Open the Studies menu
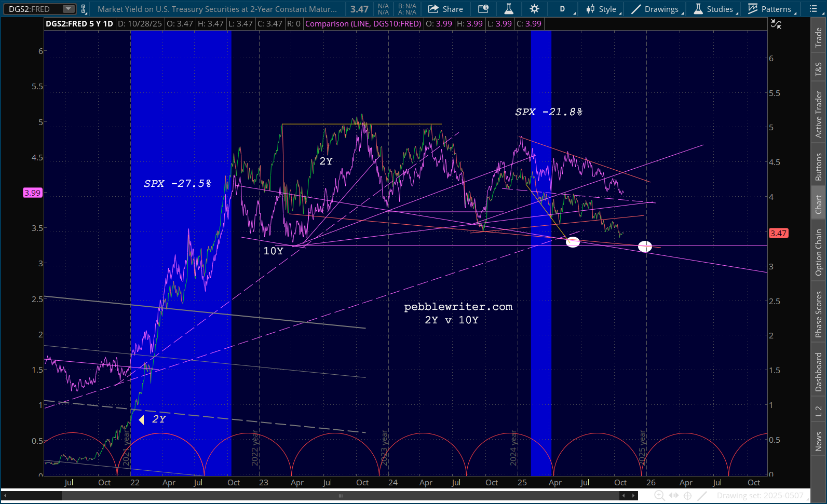 [715, 9]
